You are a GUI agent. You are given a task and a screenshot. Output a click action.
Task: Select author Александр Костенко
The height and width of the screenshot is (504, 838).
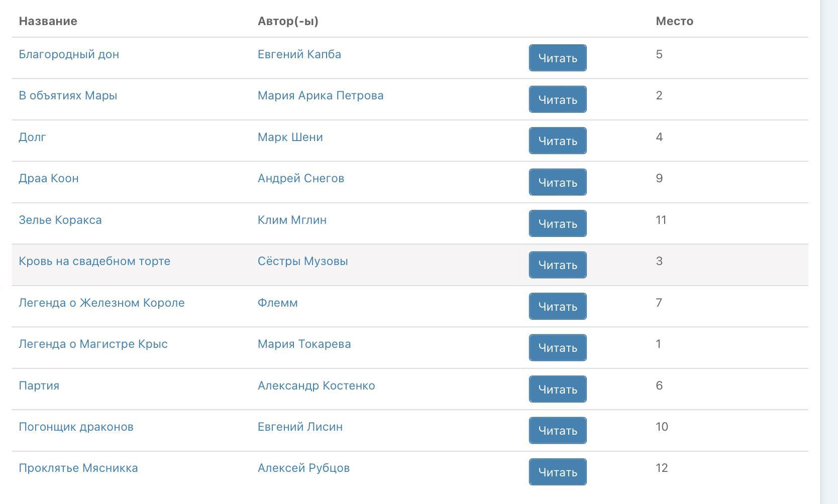tap(316, 386)
